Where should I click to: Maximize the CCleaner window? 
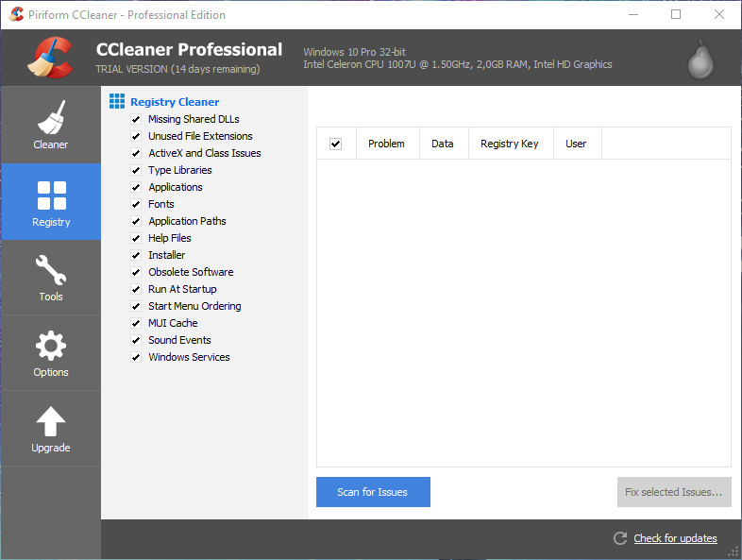click(x=676, y=14)
